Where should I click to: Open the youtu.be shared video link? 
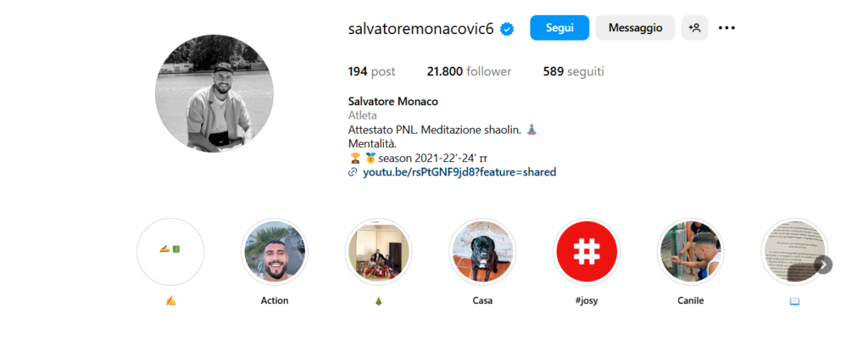click(459, 172)
